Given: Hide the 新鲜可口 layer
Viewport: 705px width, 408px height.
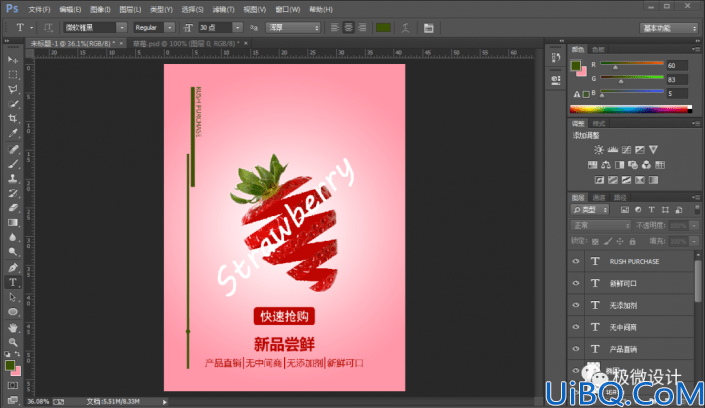Looking at the screenshot, I should coord(576,283).
